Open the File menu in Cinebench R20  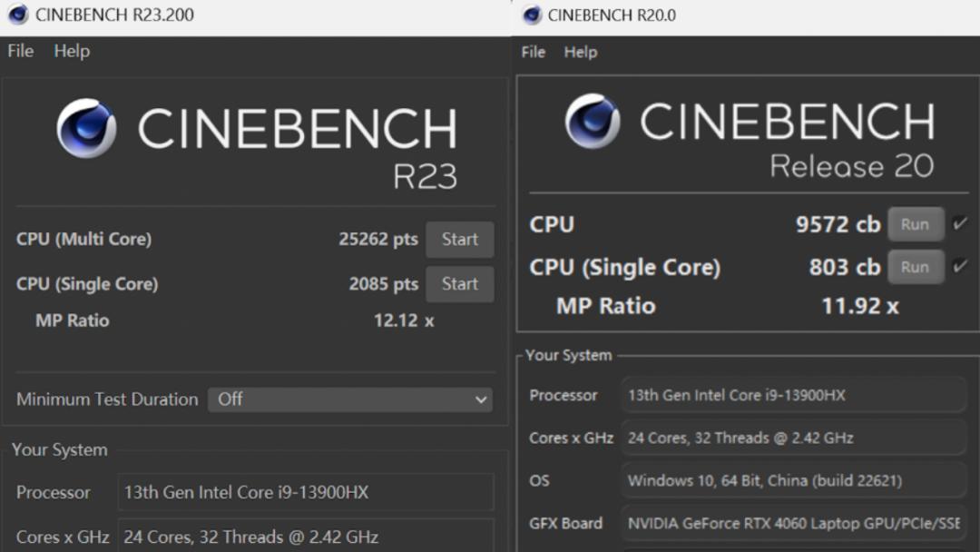click(x=534, y=52)
